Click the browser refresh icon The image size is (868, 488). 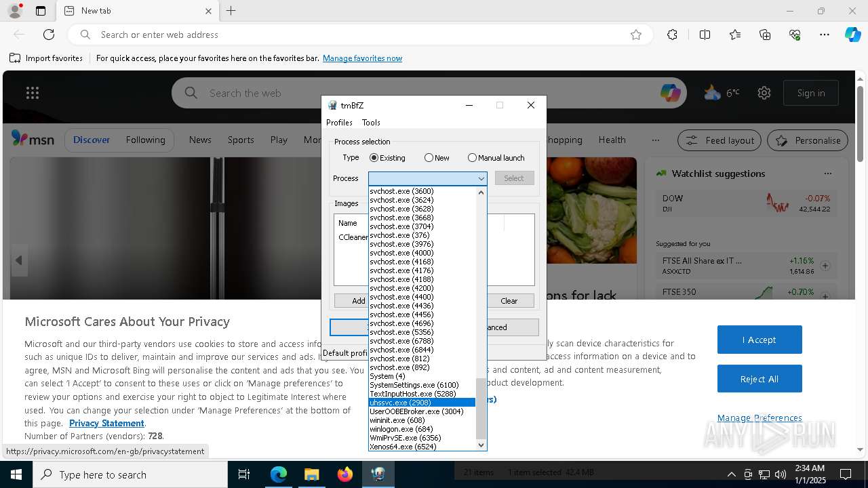(49, 35)
